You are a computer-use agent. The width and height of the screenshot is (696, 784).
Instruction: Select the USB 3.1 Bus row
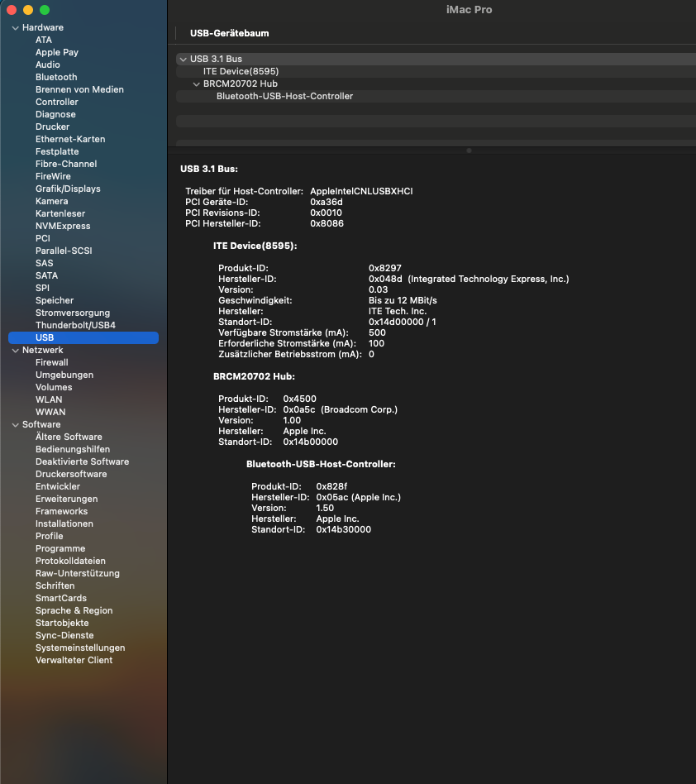tap(436, 59)
